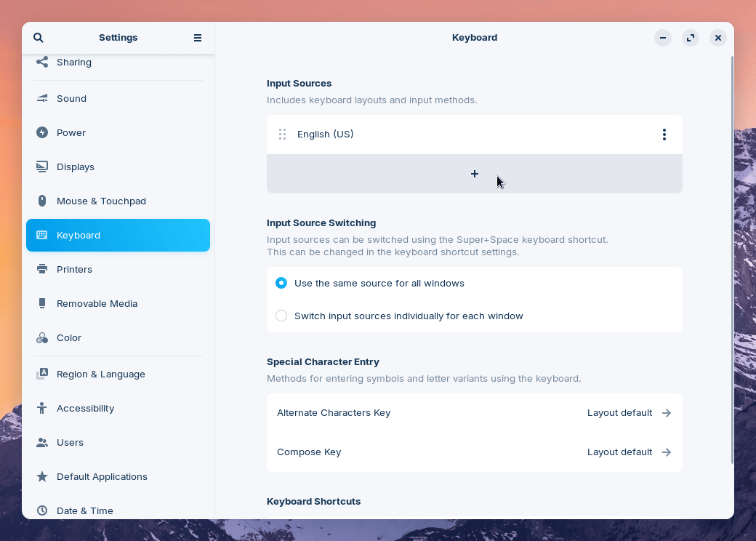This screenshot has width=756, height=541.
Task: Click the Users icon in sidebar
Action: pos(41,442)
